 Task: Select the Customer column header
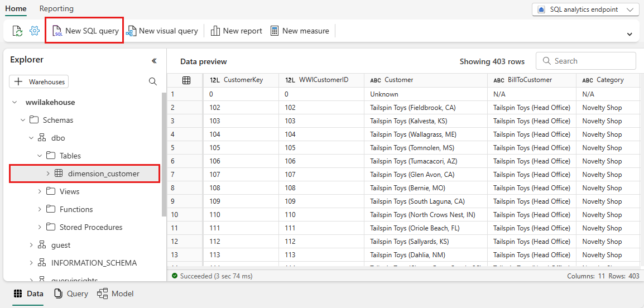pos(398,80)
